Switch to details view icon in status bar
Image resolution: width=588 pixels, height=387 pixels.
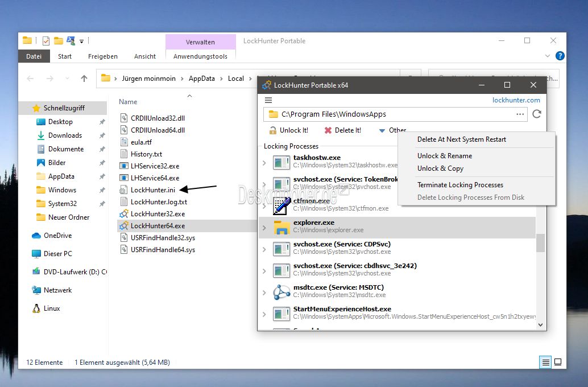point(545,362)
